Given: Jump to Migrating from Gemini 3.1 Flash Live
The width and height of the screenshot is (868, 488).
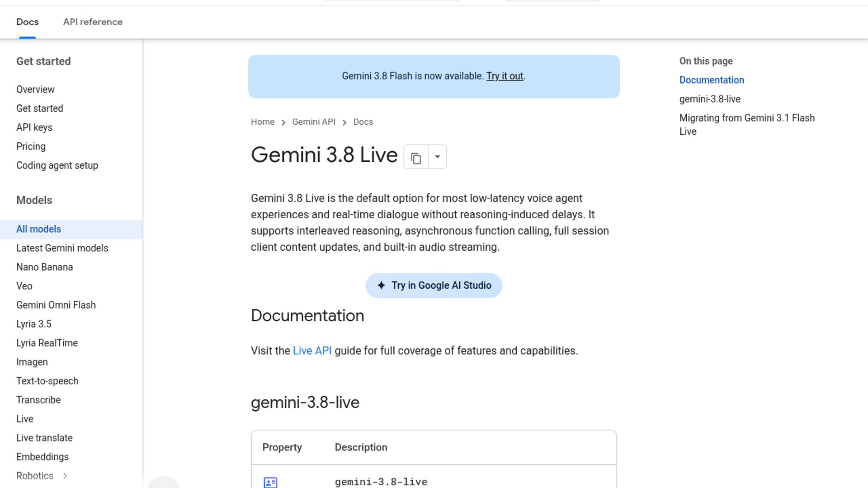Looking at the screenshot, I should click(x=747, y=125).
